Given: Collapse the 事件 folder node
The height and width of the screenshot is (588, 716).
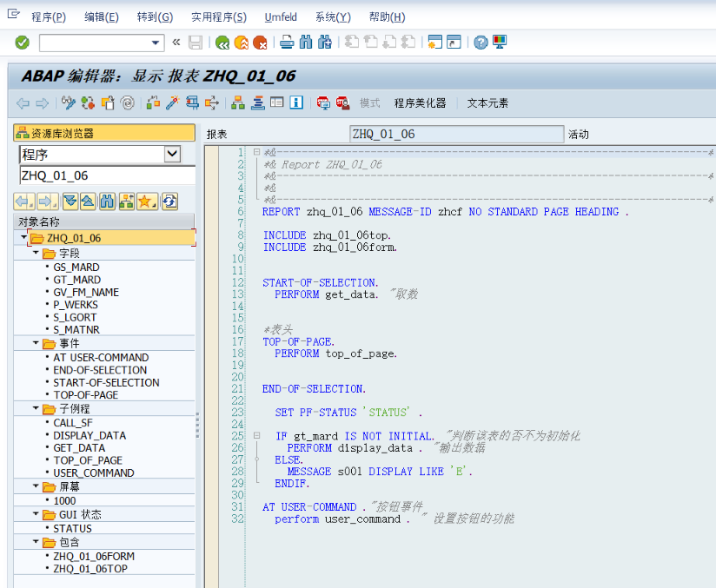Looking at the screenshot, I should [x=36, y=342].
